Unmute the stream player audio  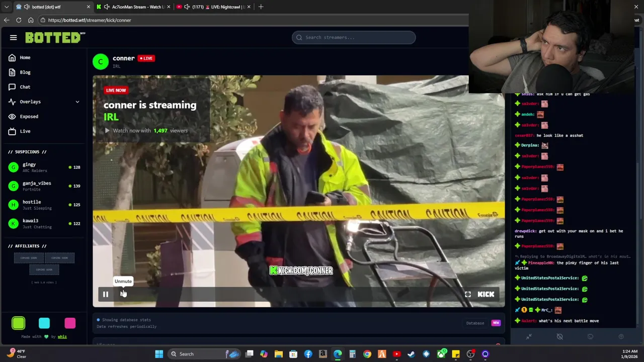point(123,294)
